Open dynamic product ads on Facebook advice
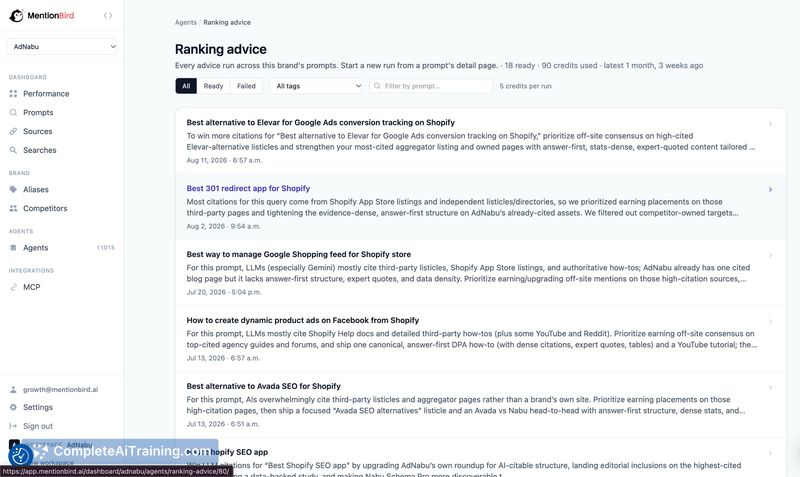This screenshot has width=800, height=477. [303, 320]
